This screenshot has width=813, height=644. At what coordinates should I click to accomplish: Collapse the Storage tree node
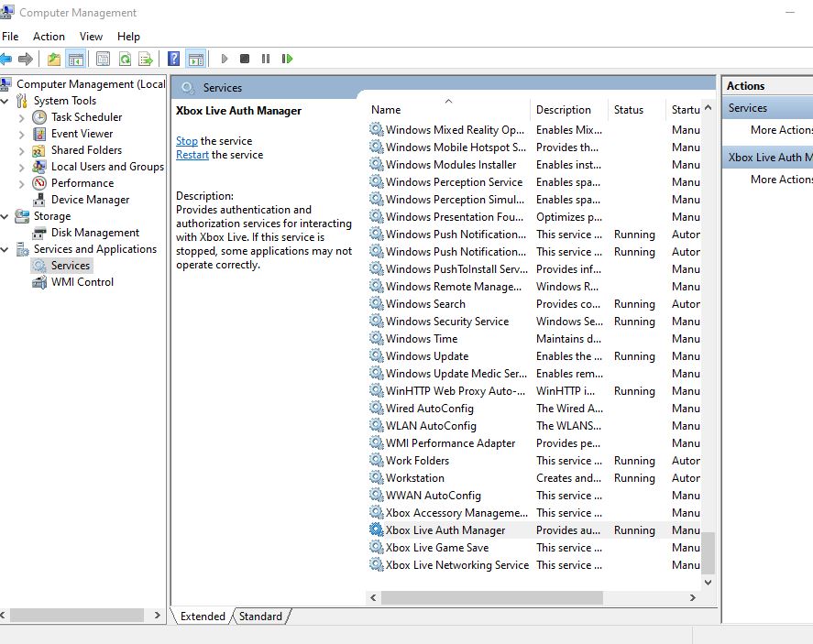tap(5, 216)
